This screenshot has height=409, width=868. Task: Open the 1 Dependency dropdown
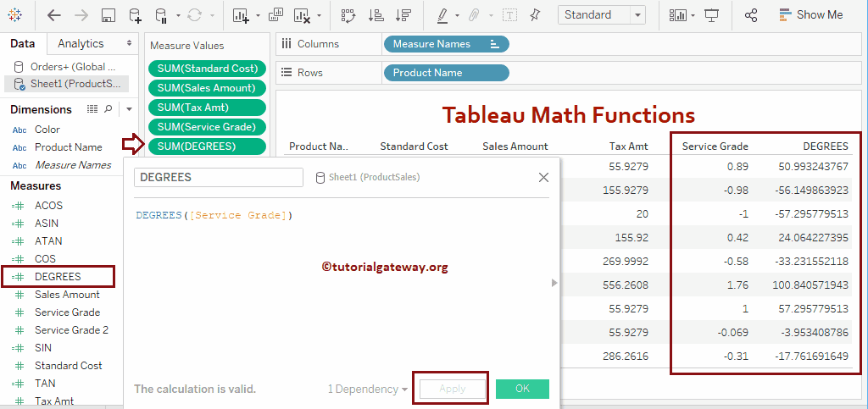(368, 390)
